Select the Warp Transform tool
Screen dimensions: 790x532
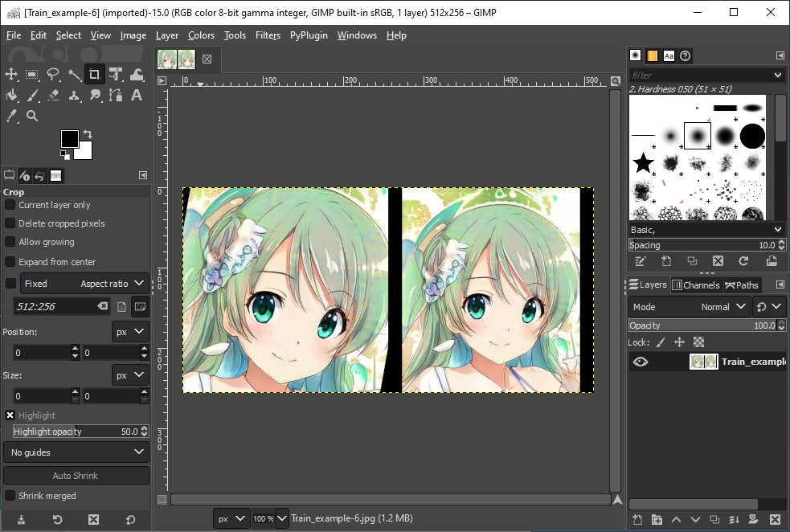[137, 75]
